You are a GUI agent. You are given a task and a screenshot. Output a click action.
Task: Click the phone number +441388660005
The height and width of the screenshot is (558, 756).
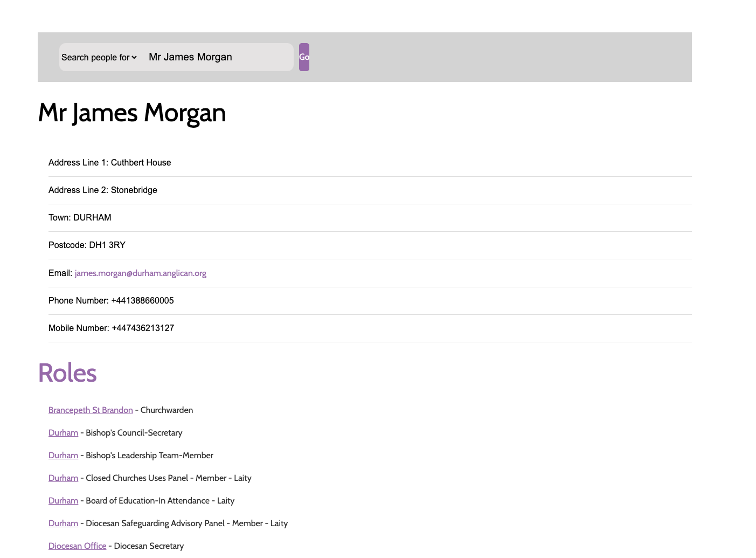pos(143,301)
